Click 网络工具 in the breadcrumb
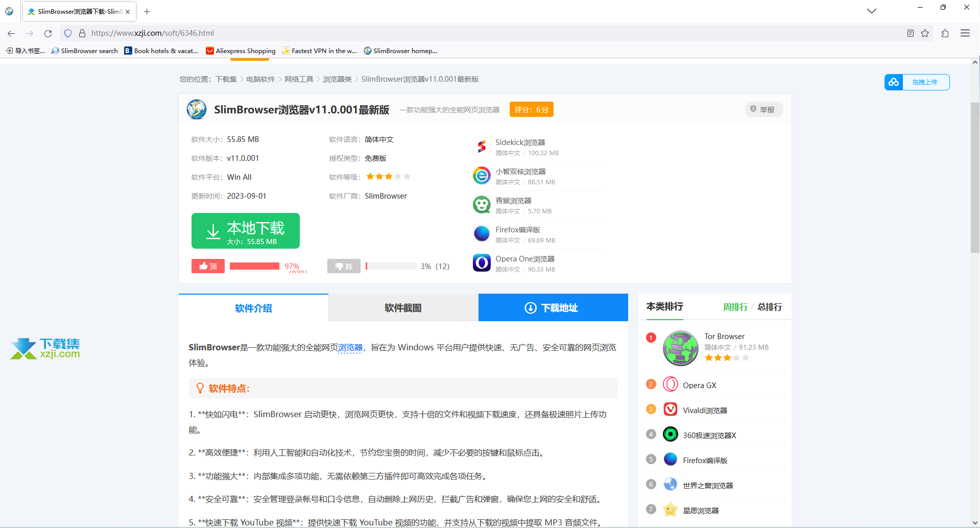The width and height of the screenshot is (980, 528). 299,79
